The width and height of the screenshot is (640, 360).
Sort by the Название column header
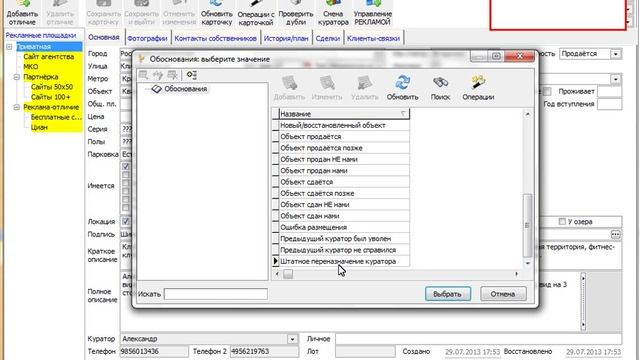(x=344, y=114)
